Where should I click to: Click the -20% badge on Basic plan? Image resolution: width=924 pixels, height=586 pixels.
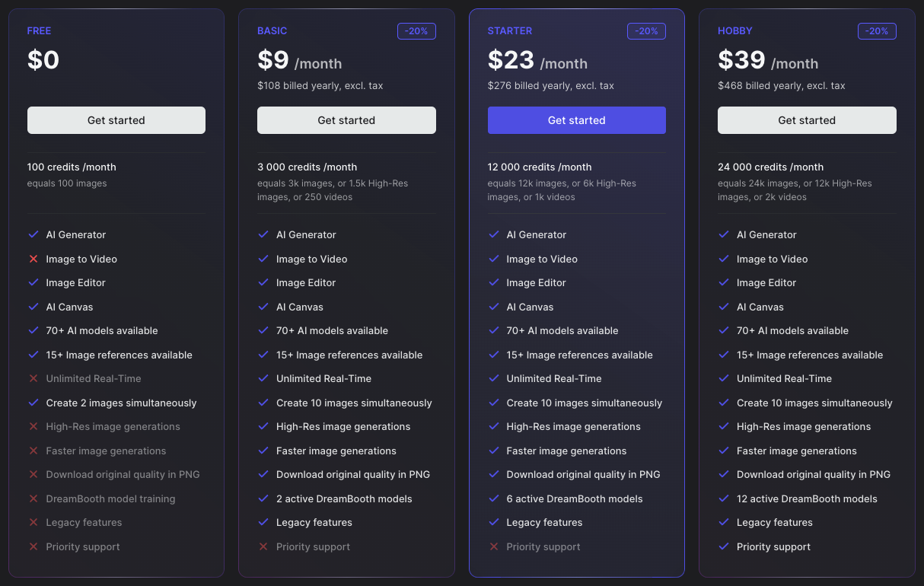(416, 31)
